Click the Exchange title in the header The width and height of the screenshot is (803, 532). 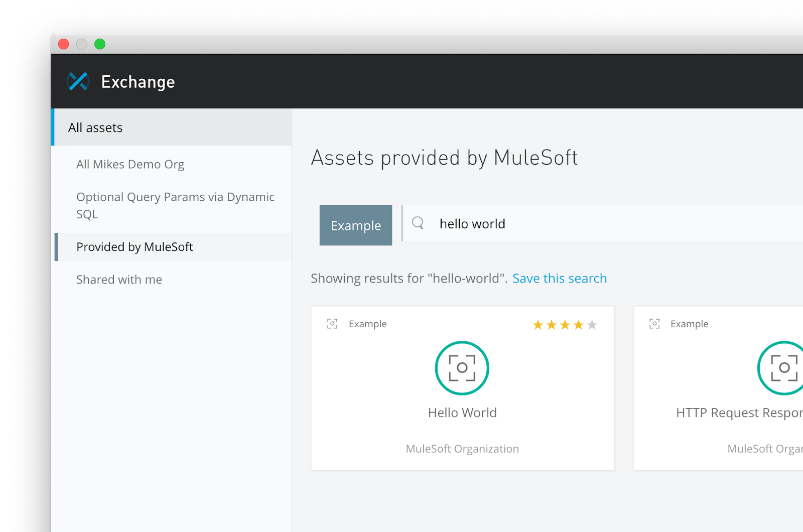tap(138, 82)
